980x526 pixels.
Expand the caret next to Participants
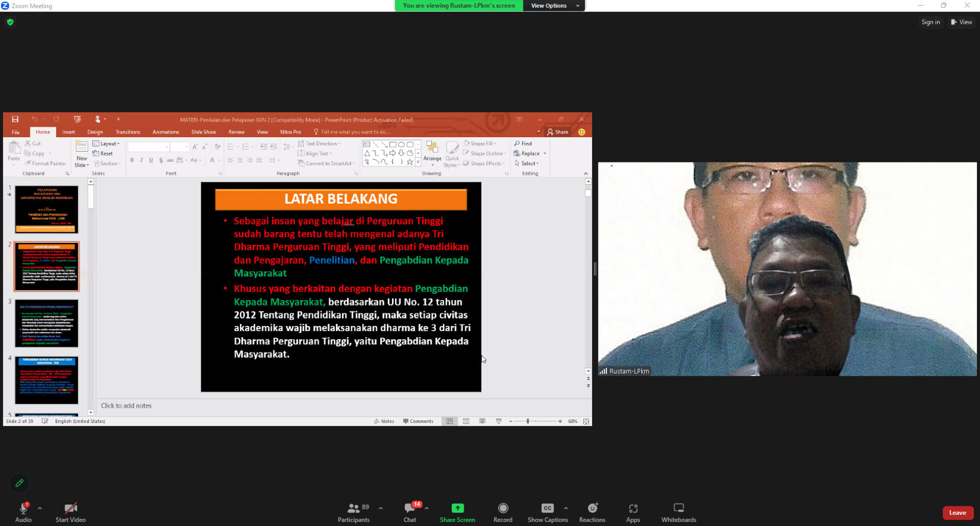(x=381, y=508)
